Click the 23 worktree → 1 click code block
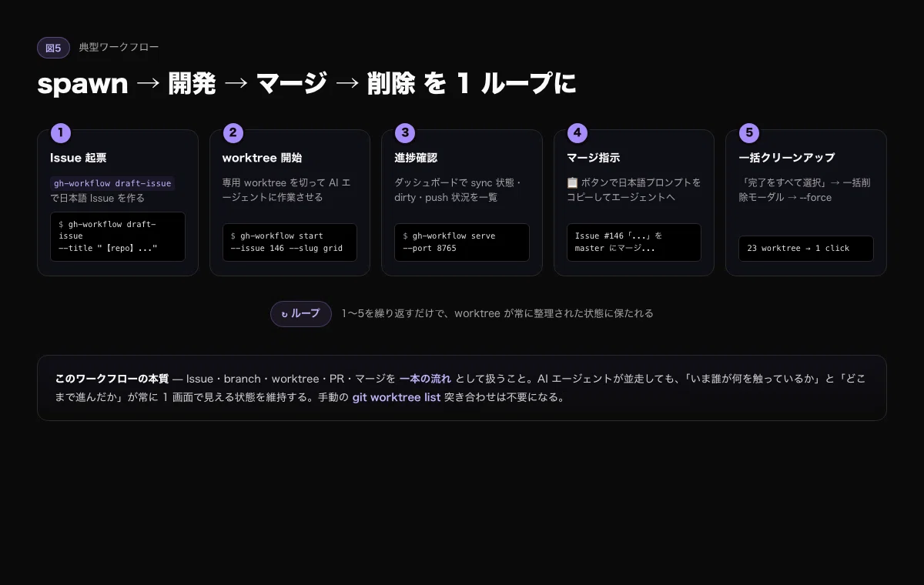The width and height of the screenshot is (924, 585). pyautogui.click(x=806, y=249)
